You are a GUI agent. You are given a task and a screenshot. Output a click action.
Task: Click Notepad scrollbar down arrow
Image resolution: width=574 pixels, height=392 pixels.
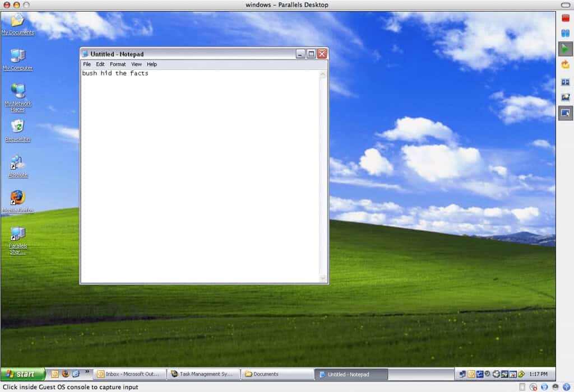point(322,278)
